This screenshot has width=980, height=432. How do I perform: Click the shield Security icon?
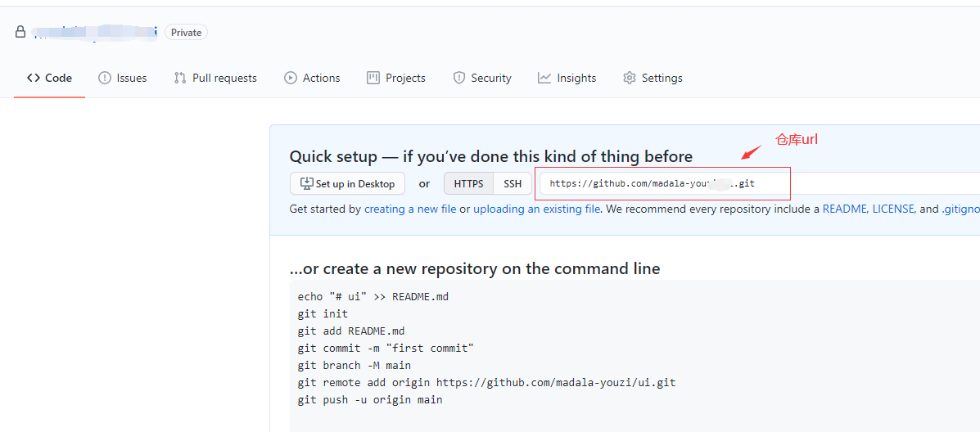[x=458, y=78]
